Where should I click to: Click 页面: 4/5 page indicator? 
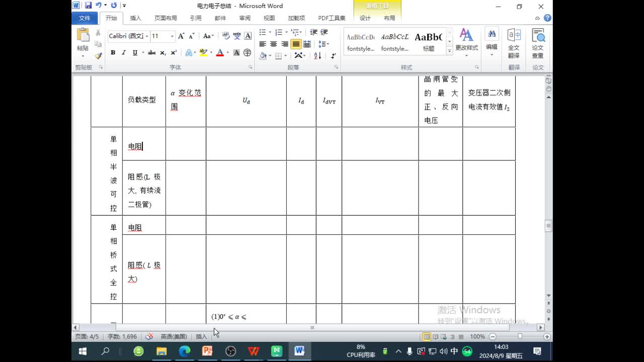[87, 336]
